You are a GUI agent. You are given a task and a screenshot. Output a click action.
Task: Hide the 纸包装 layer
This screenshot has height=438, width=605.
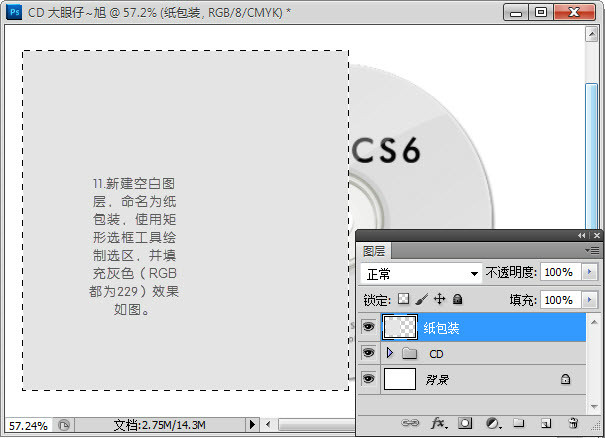368,327
